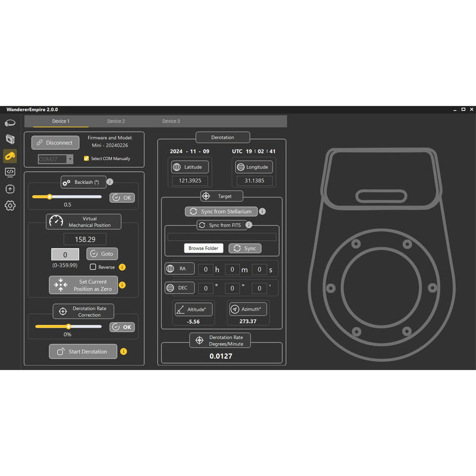
Task: Open the box device sidebar icon
Action: point(10,139)
